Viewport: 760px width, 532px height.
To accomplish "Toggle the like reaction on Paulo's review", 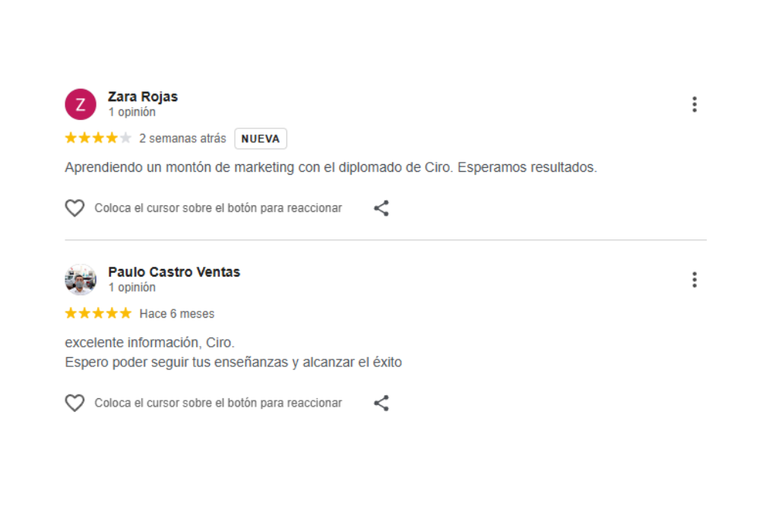I will [74, 403].
